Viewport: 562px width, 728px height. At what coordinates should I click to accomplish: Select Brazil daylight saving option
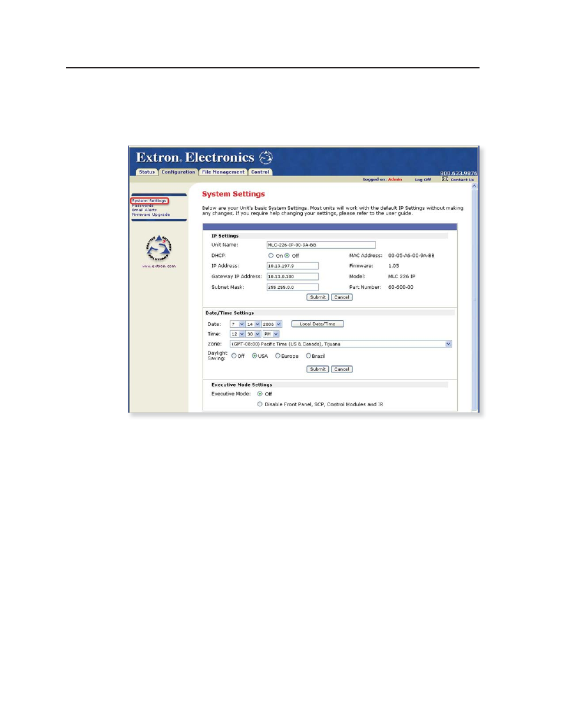[x=308, y=356]
